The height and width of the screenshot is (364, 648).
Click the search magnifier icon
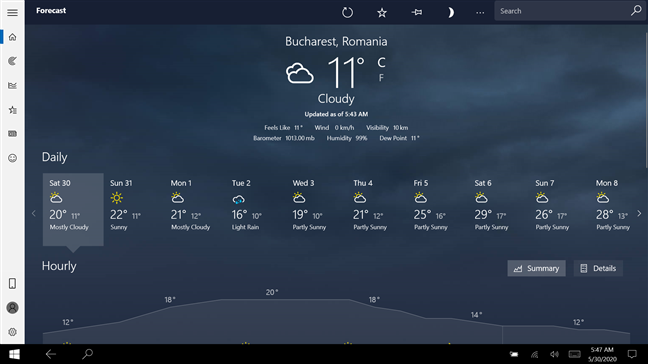coord(636,11)
